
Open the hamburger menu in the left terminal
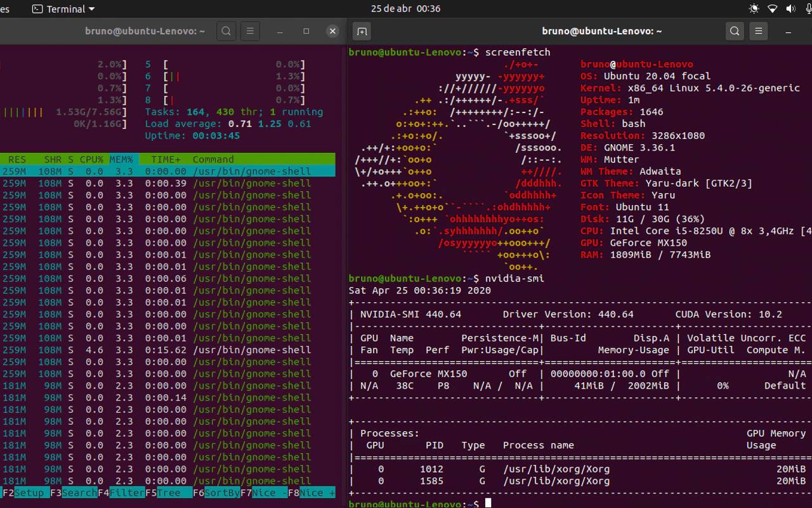(250, 31)
